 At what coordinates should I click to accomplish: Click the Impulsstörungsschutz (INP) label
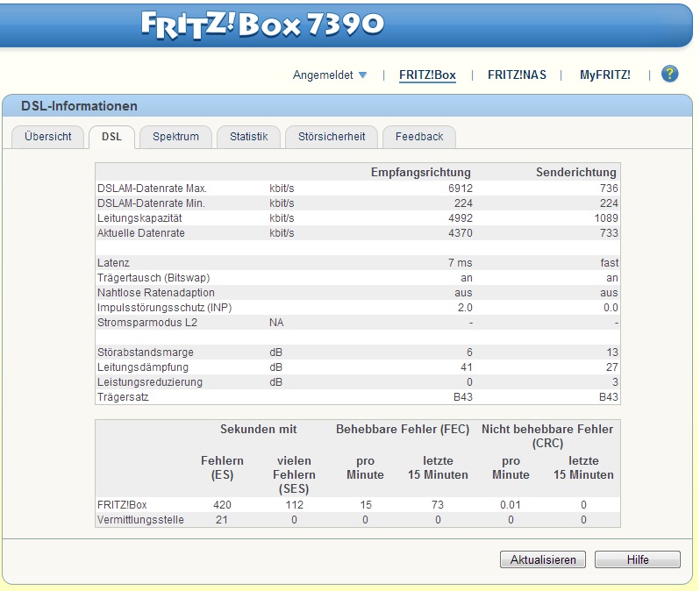164,308
